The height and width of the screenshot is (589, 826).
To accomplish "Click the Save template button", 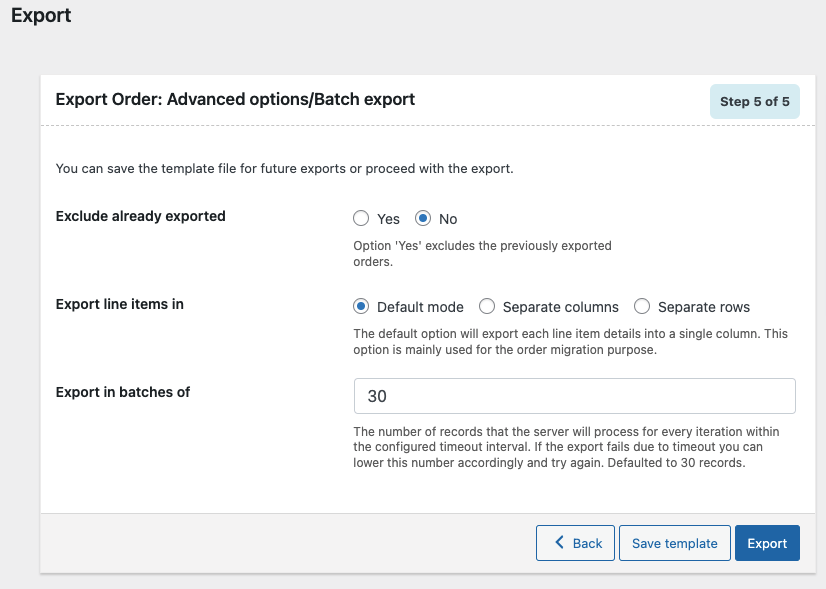I will coord(675,543).
